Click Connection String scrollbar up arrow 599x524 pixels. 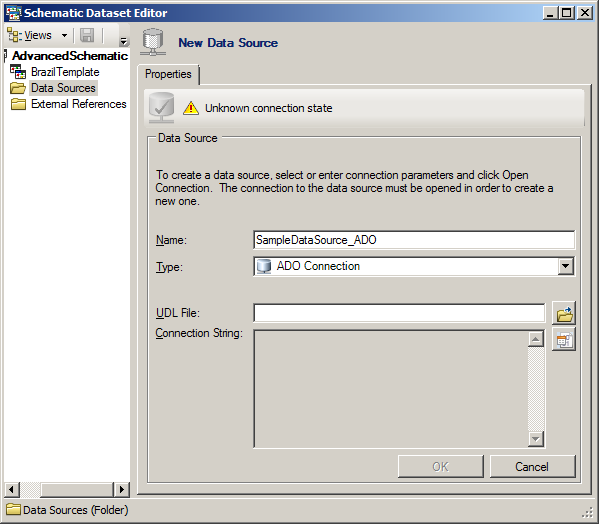point(536,339)
